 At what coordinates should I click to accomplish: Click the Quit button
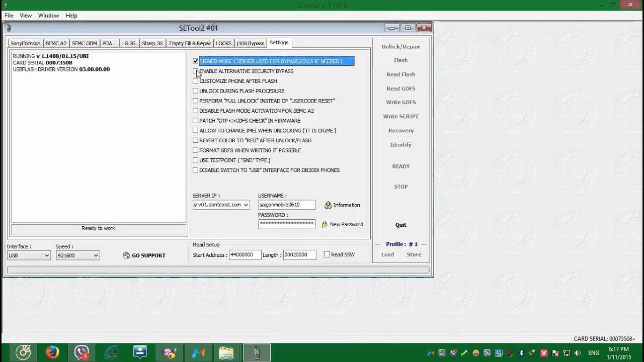401,225
